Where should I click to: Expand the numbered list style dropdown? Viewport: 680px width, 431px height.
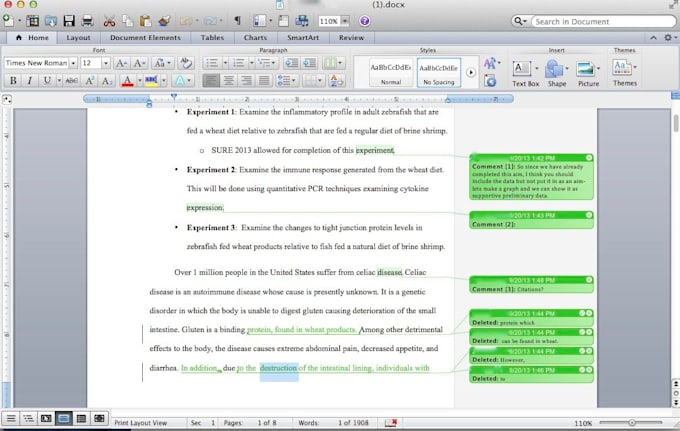tap(252, 63)
